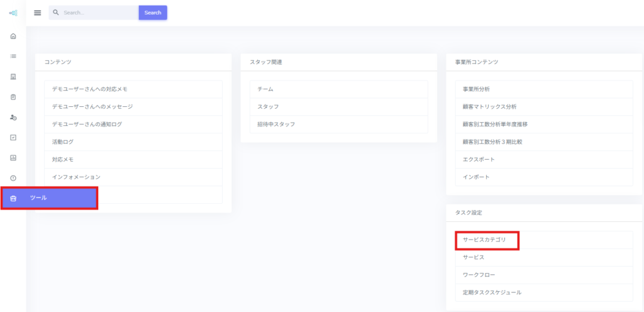Click the checkbox task icon in sidebar
This screenshot has width=644, height=312.
tap(13, 137)
